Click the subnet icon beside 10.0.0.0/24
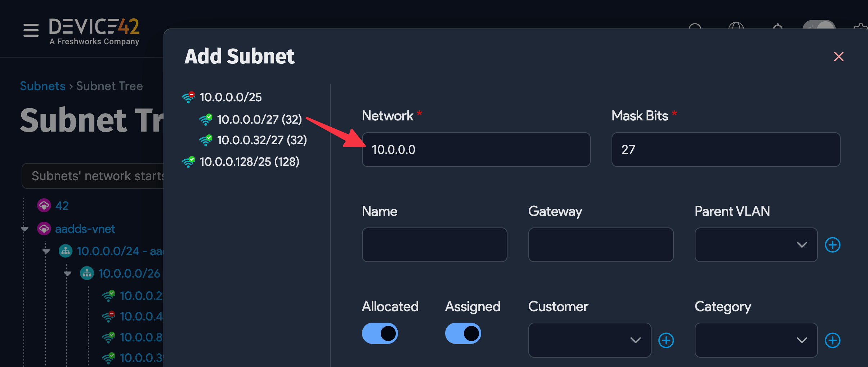Screen dimensions: 868x367 (x=65, y=251)
